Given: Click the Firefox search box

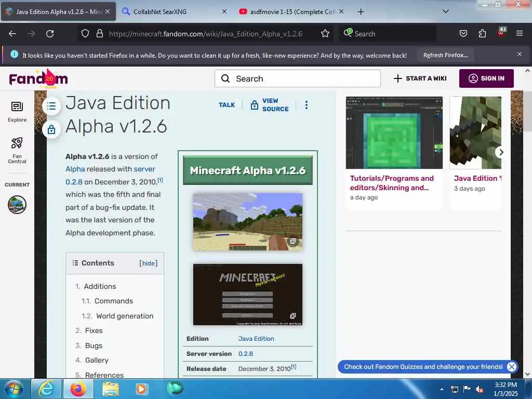Looking at the screenshot, I should (388, 34).
